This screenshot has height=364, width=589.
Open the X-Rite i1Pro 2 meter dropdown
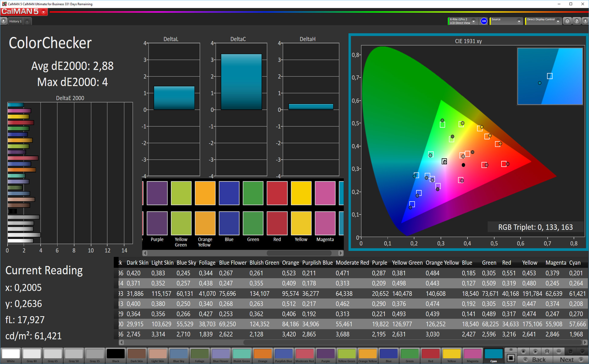pyautogui.click(x=474, y=21)
